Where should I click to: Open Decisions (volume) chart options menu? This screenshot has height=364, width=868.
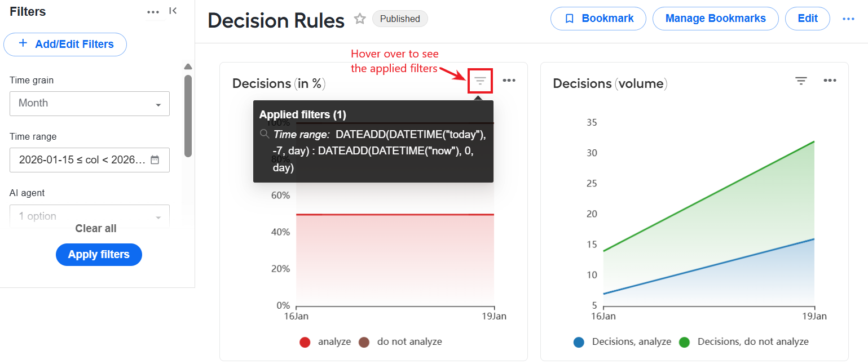(x=830, y=81)
